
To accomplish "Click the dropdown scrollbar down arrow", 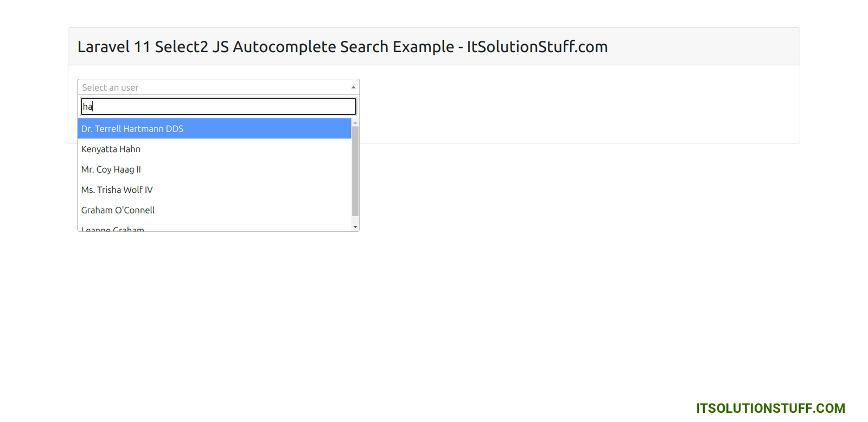I will click(355, 226).
